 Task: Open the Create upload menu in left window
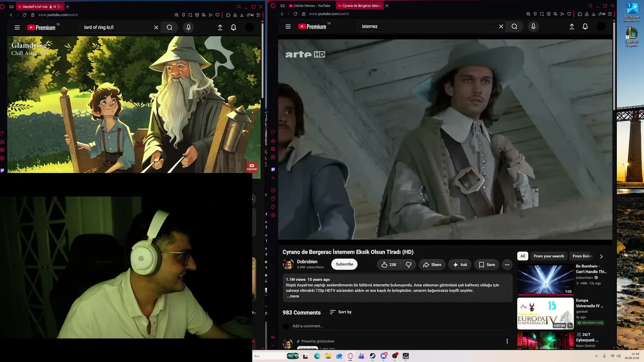220,27
